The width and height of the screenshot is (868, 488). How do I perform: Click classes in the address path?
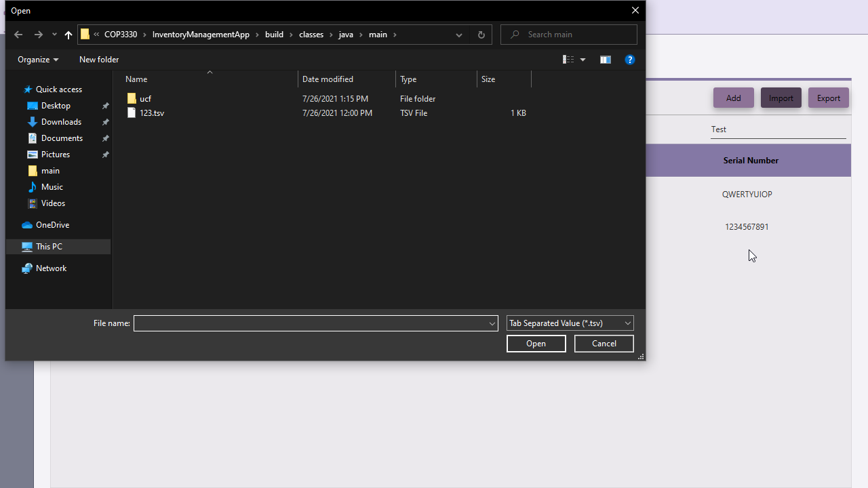tap(311, 35)
